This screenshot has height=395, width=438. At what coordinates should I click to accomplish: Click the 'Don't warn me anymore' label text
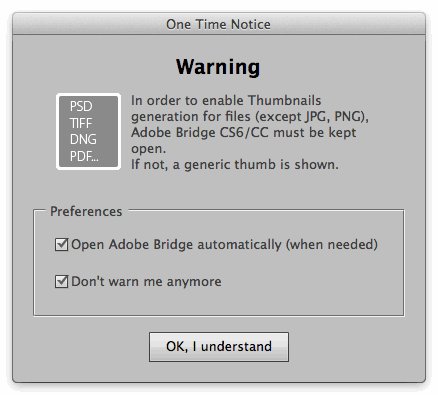click(x=146, y=282)
